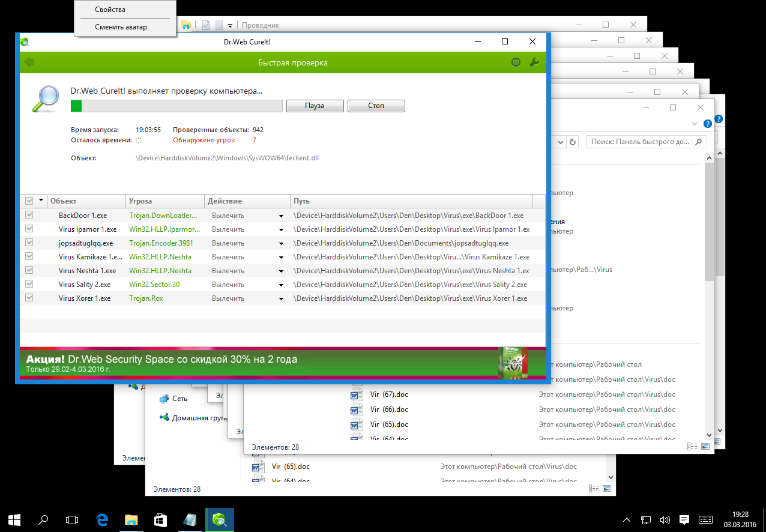Open Microsoft Edge from the taskbar
Image resolution: width=766 pixels, height=532 pixels.
(103, 519)
